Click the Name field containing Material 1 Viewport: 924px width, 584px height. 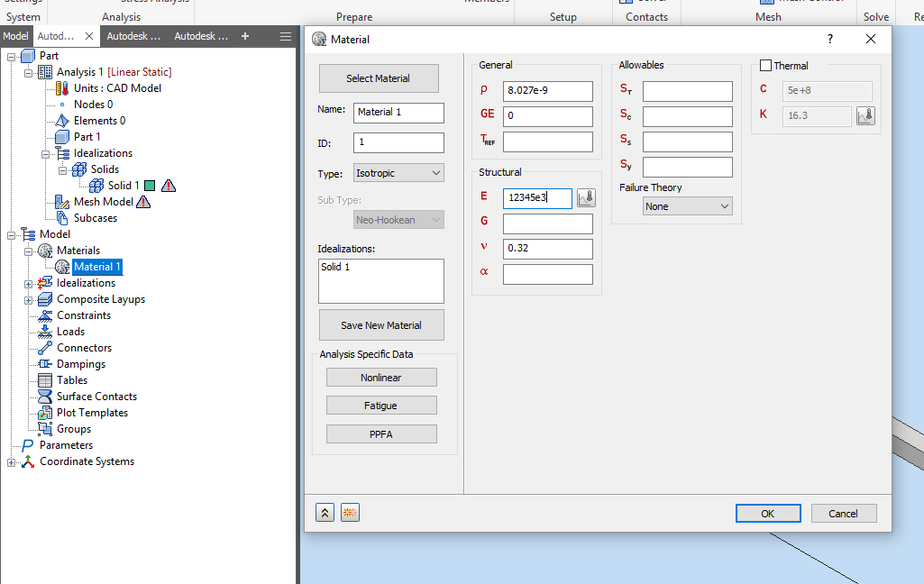click(x=398, y=113)
